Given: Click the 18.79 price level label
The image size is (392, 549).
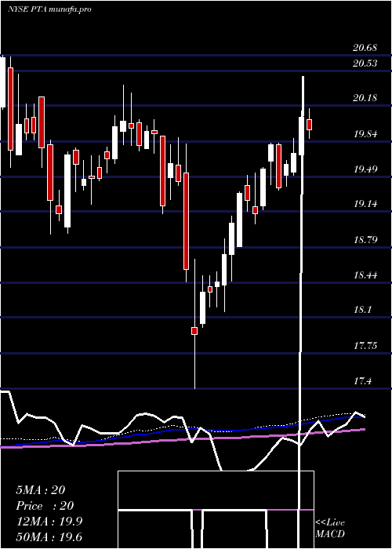Looking at the screenshot, I should coord(365,240).
